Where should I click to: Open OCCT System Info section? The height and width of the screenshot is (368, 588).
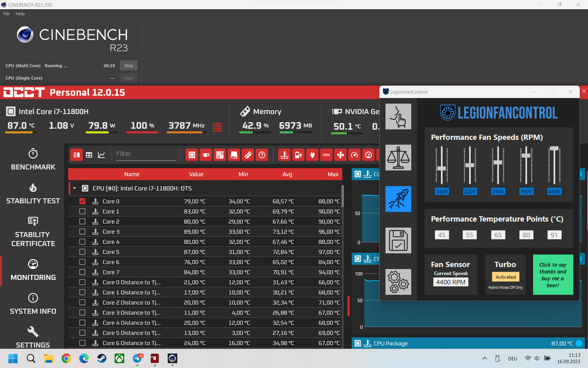click(x=33, y=304)
